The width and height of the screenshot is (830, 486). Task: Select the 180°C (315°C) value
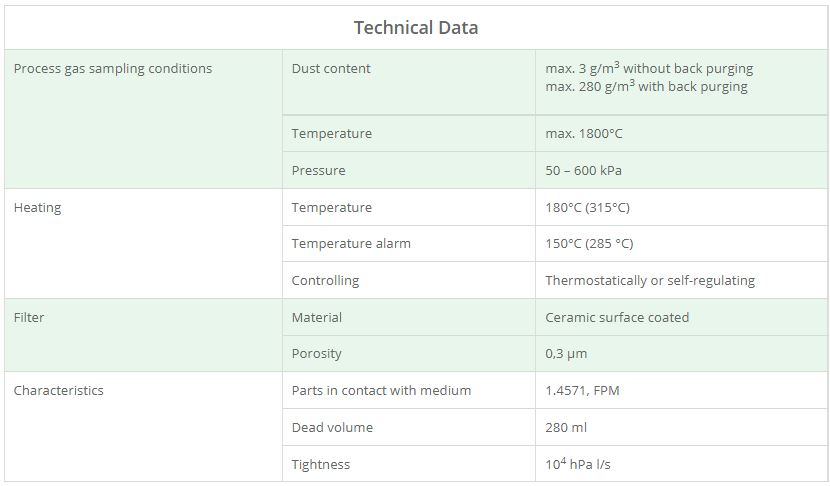point(587,208)
